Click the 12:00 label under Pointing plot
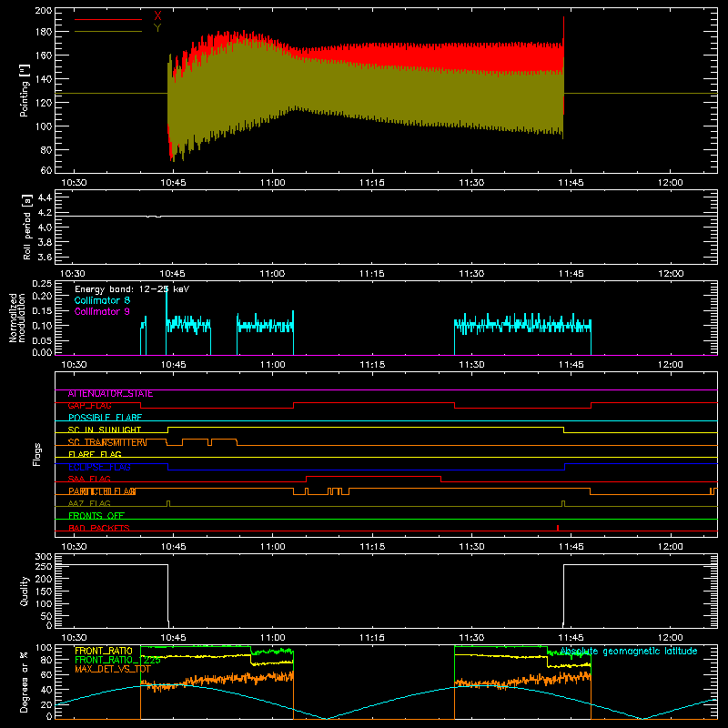728x728 pixels. 671,183
